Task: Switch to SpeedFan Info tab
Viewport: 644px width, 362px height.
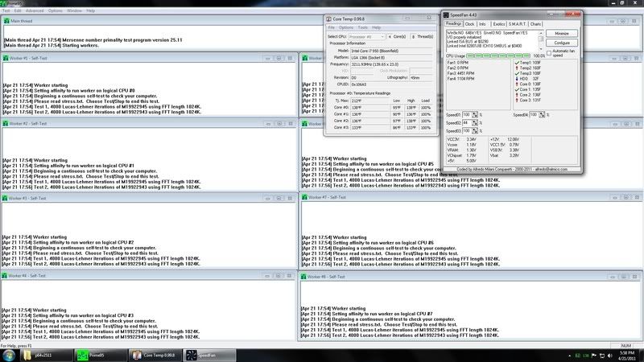Action: tap(482, 24)
